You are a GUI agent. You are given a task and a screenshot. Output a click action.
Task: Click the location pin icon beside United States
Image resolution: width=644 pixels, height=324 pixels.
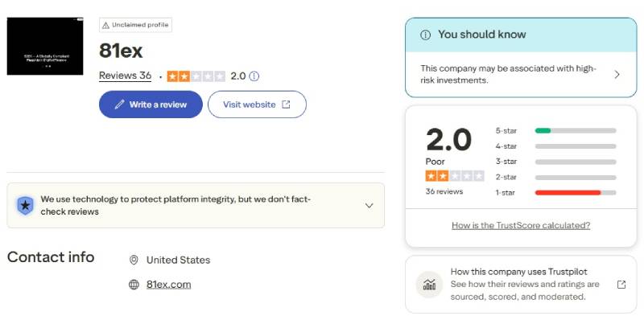pyautogui.click(x=134, y=260)
